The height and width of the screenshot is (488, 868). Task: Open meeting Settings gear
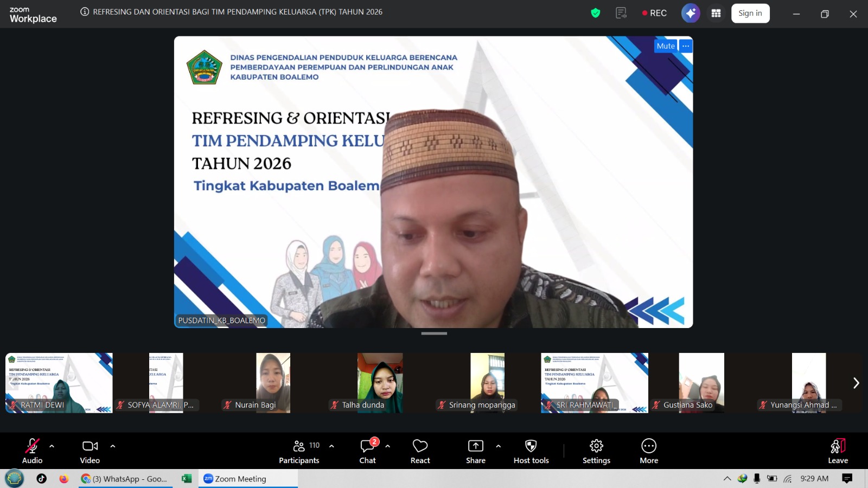click(597, 451)
